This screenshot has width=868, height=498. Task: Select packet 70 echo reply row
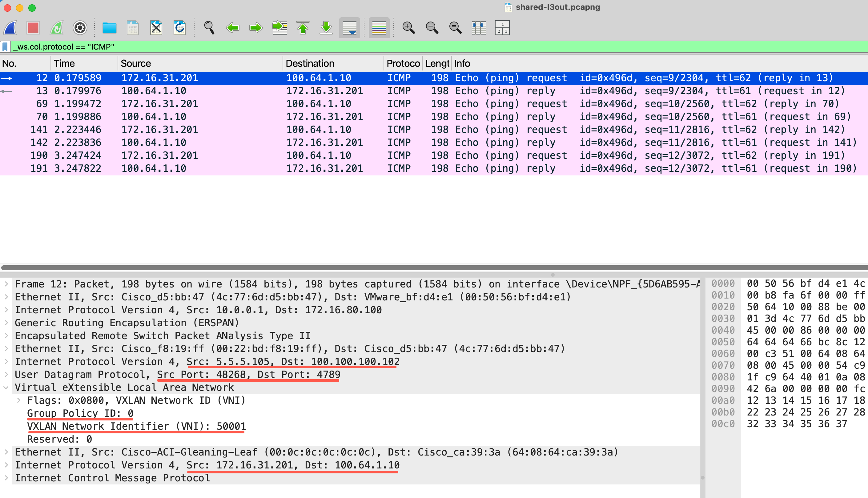(x=434, y=117)
